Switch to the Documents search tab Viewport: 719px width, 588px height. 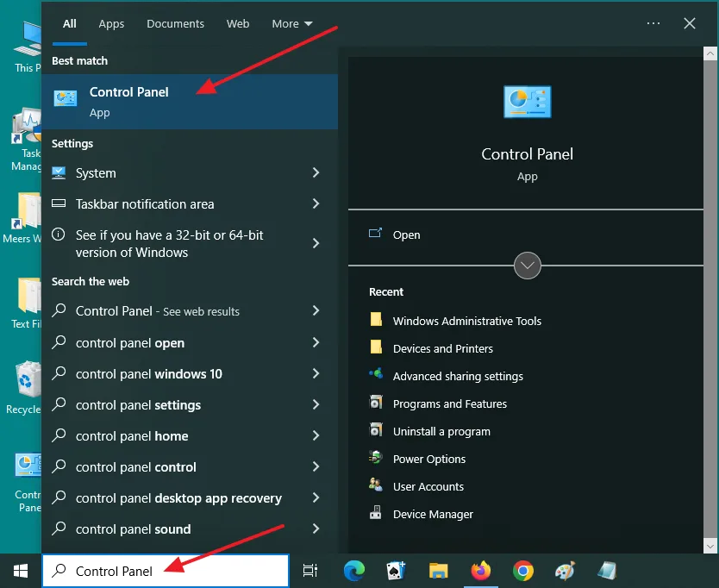(175, 24)
